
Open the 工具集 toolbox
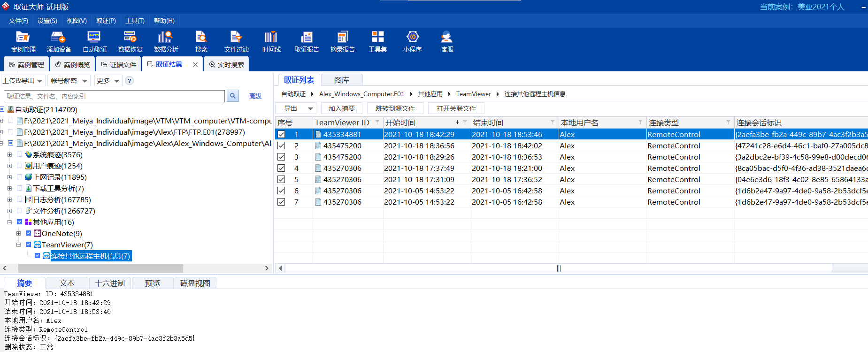point(377,42)
